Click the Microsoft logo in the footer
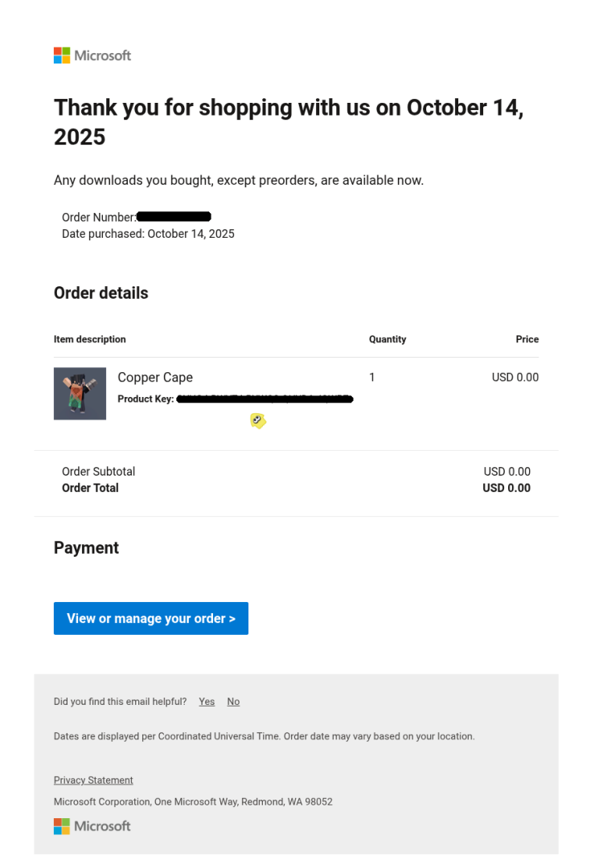Viewport: 611px width, 868px height. coord(92,826)
